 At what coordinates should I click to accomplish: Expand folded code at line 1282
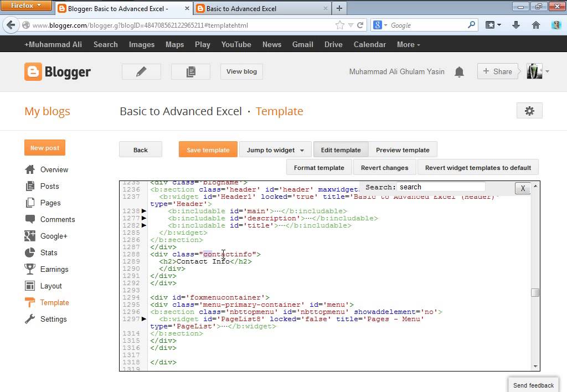(x=144, y=225)
